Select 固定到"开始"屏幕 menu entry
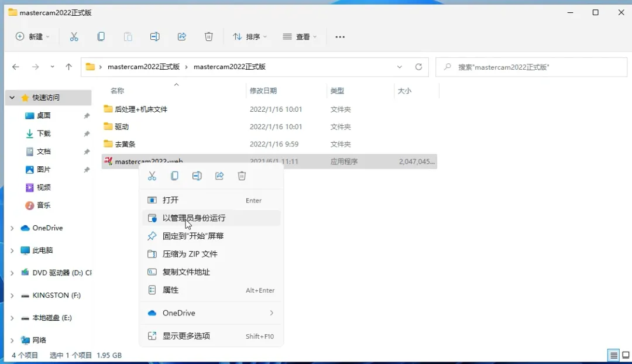632x364 pixels. point(211,236)
